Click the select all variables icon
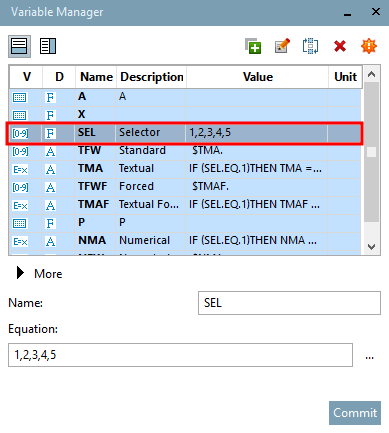This screenshot has height=433, width=389. tap(310, 46)
